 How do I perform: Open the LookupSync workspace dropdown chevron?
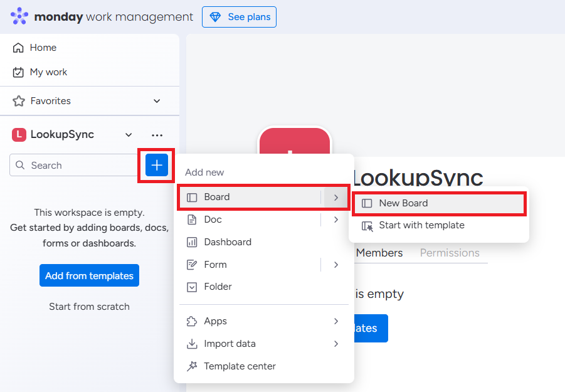(129, 135)
